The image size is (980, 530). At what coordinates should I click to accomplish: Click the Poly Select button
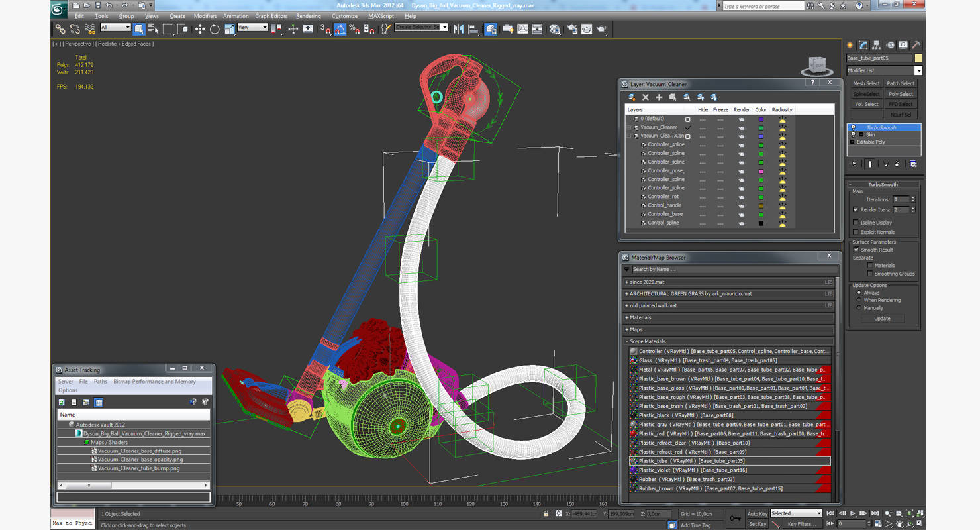901,94
